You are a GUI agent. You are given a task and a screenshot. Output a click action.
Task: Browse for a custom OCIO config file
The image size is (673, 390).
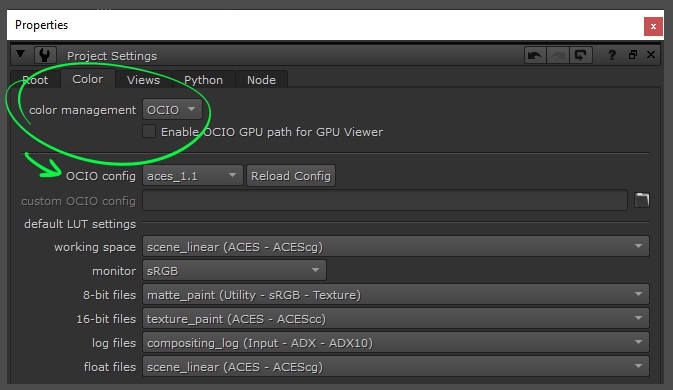pos(642,200)
